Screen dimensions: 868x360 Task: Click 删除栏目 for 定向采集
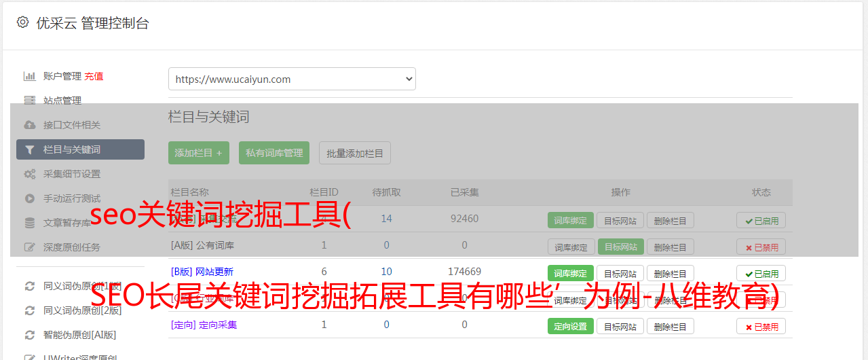coord(671,326)
